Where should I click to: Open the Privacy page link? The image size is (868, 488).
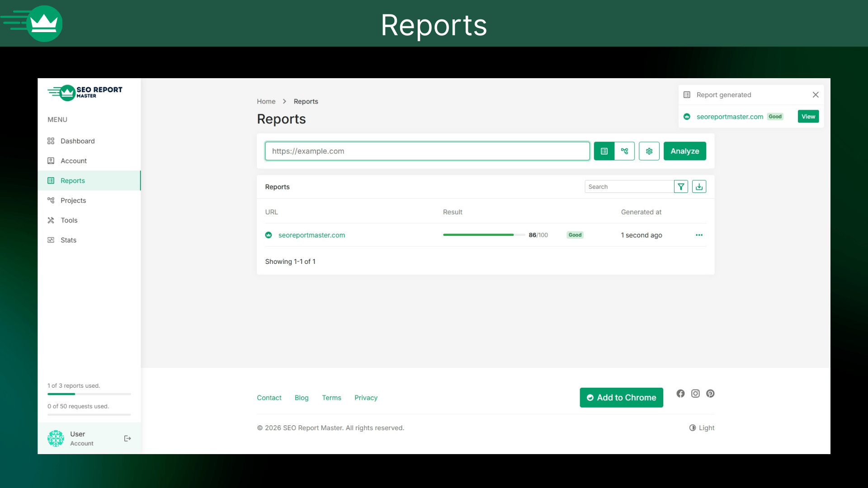click(x=366, y=398)
